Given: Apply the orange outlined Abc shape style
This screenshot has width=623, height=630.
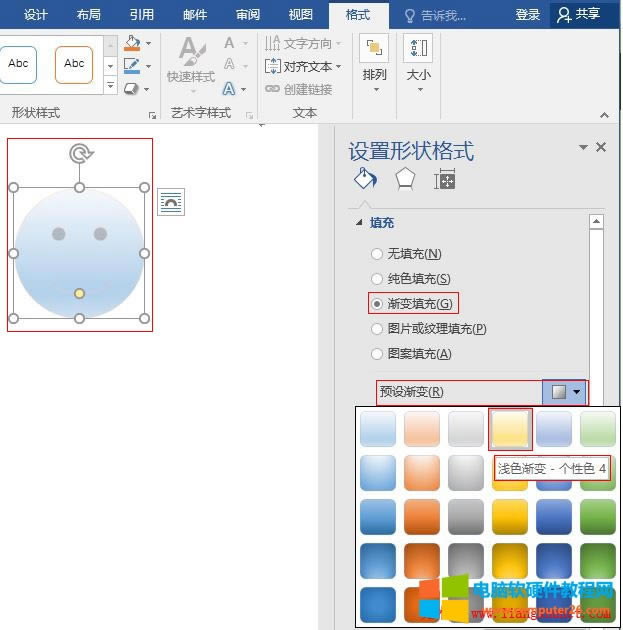Looking at the screenshot, I should point(74,64).
